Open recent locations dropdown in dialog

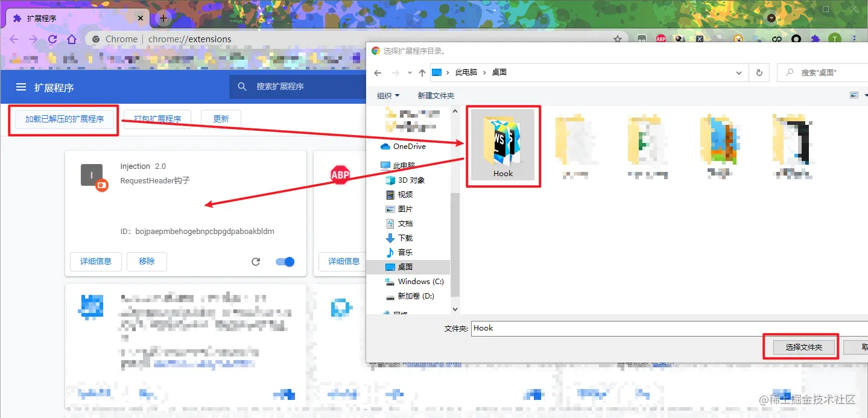(x=409, y=72)
